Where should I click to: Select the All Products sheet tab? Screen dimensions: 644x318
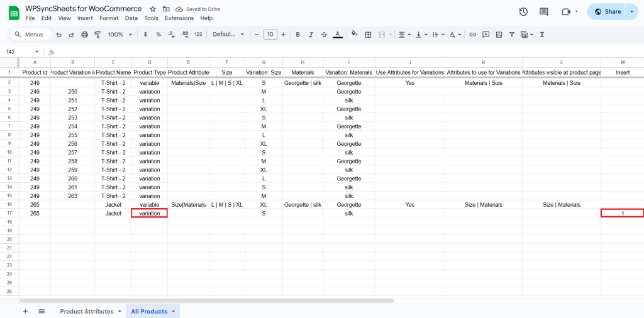click(x=153, y=312)
